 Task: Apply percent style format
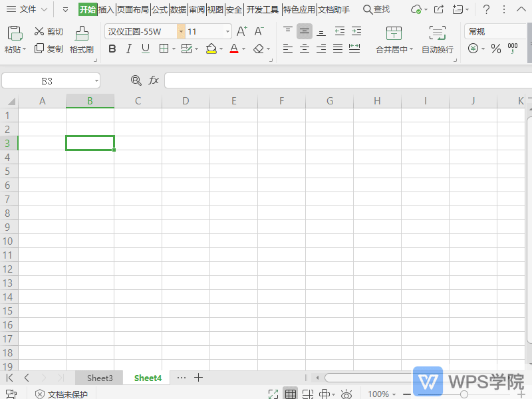(496, 49)
